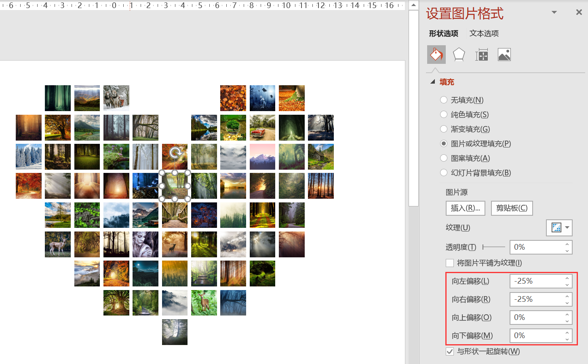Select the bottom tip picture of heart
Image resolution: width=588 pixels, height=364 pixels.
click(175, 332)
